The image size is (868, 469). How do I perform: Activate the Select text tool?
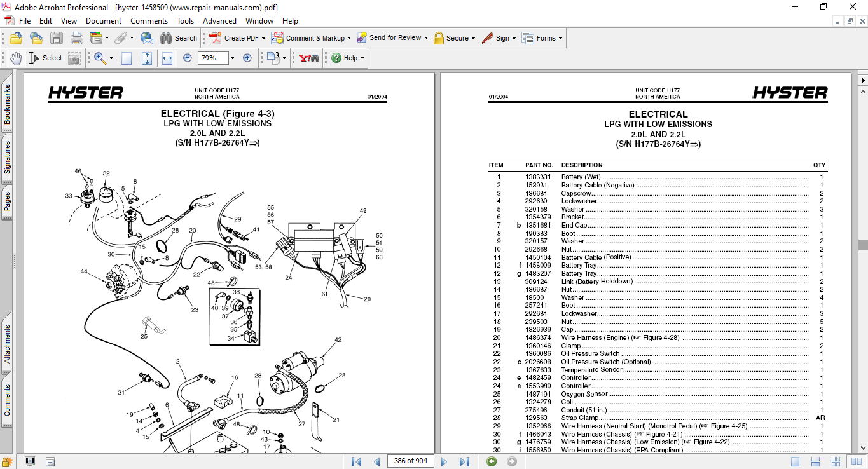(45, 58)
